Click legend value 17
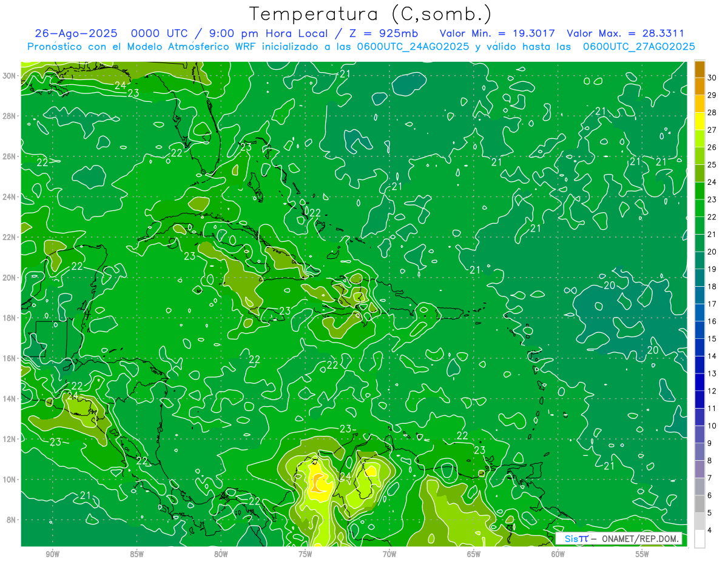 coord(712,304)
